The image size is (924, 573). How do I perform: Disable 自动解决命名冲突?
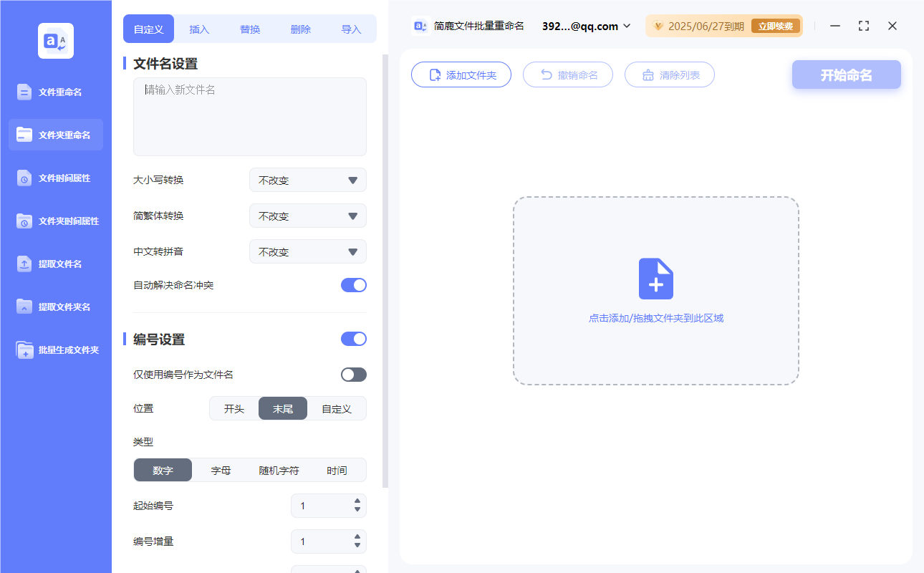[353, 284]
